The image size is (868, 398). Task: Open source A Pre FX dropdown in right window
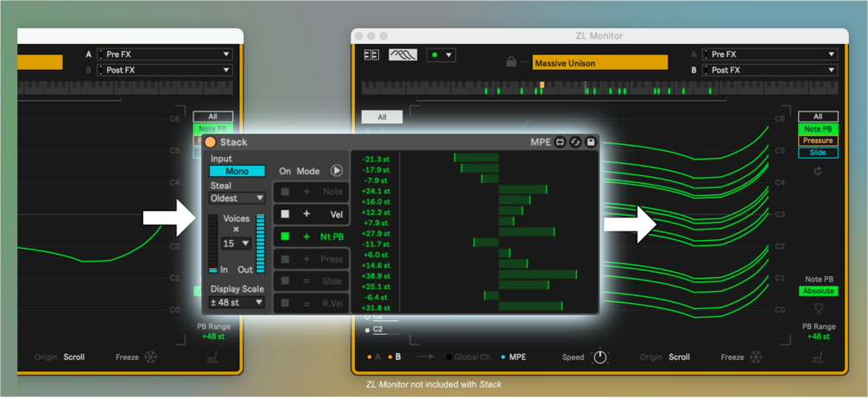(769, 54)
